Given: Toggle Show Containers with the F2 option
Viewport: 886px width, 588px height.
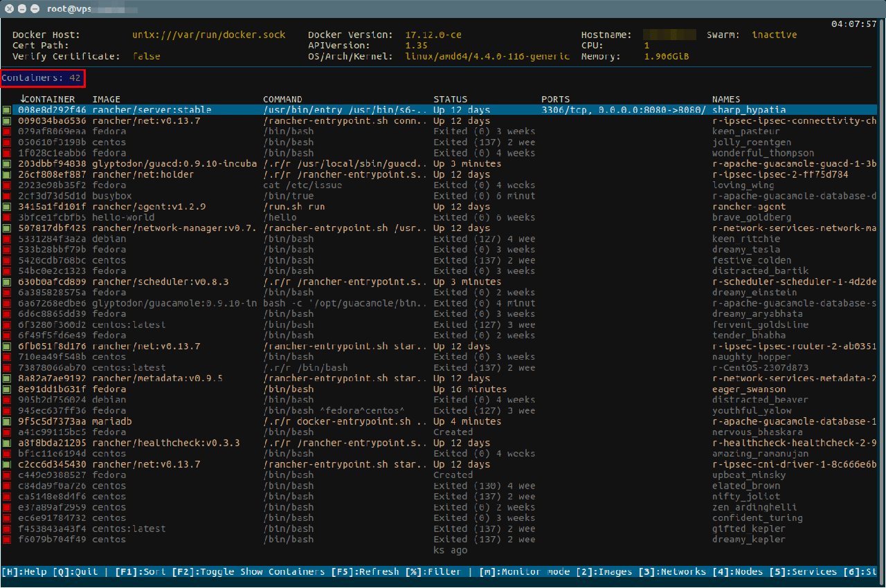Looking at the screenshot, I should click(248, 572).
